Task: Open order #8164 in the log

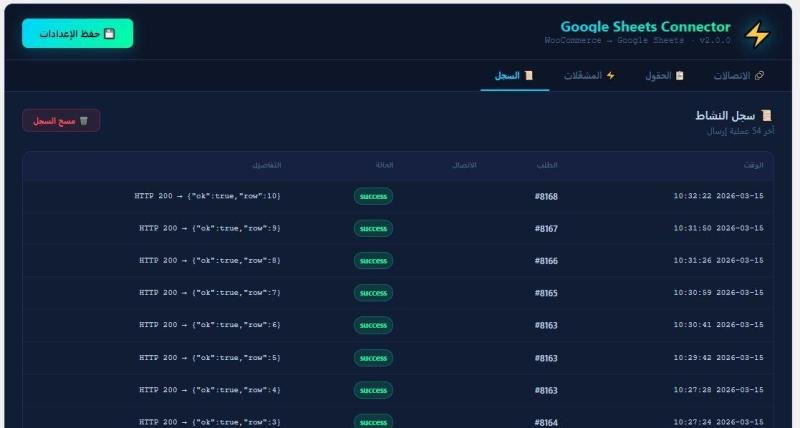Action: coord(546,423)
